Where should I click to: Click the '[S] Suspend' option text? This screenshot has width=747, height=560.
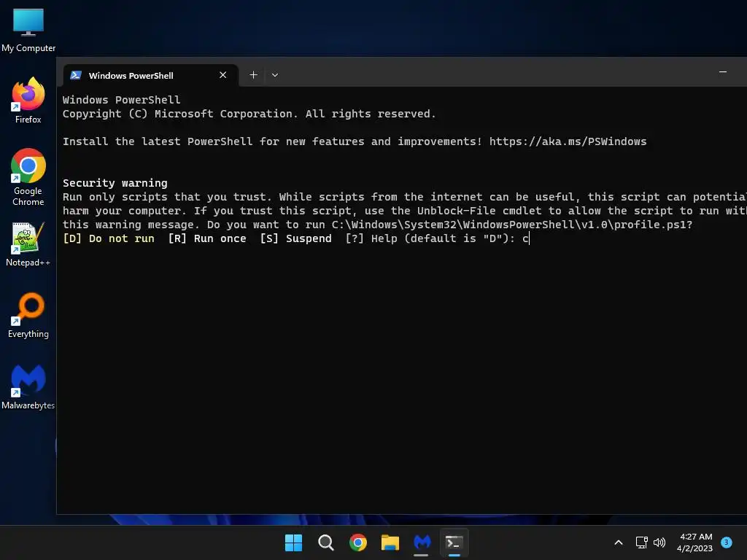point(296,238)
